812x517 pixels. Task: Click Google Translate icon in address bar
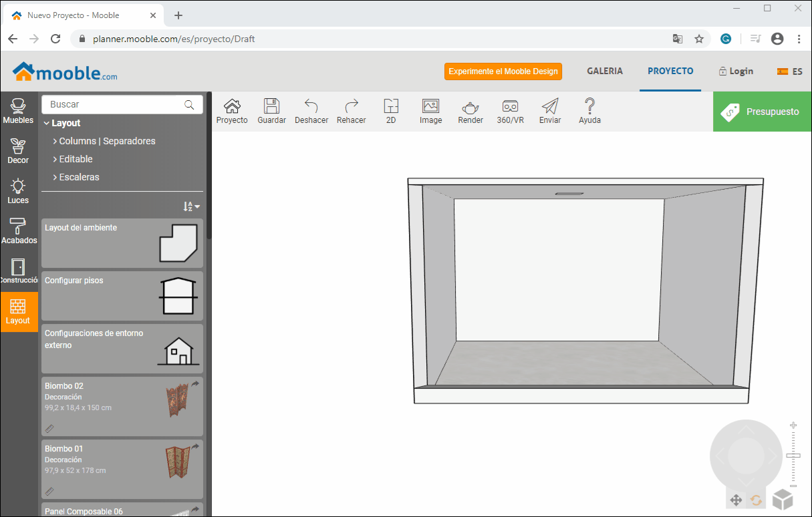(x=678, y=39)
